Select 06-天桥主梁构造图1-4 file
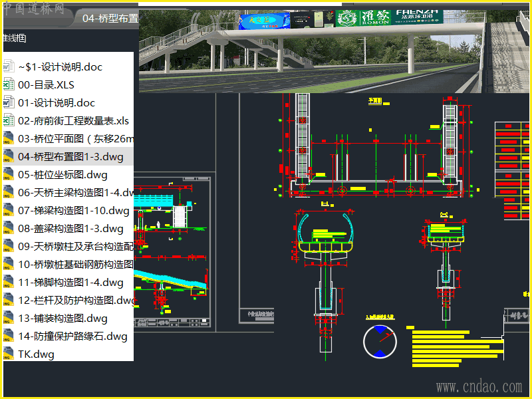The width and height of the screenshot is (532, 399). point(76,193)
